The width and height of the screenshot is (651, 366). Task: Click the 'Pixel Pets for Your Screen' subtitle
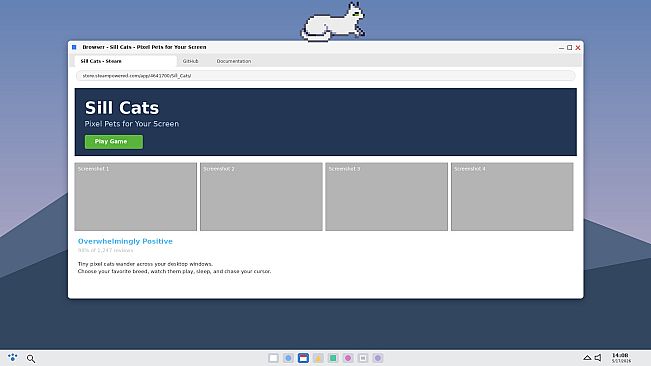[x=132, y=124]
